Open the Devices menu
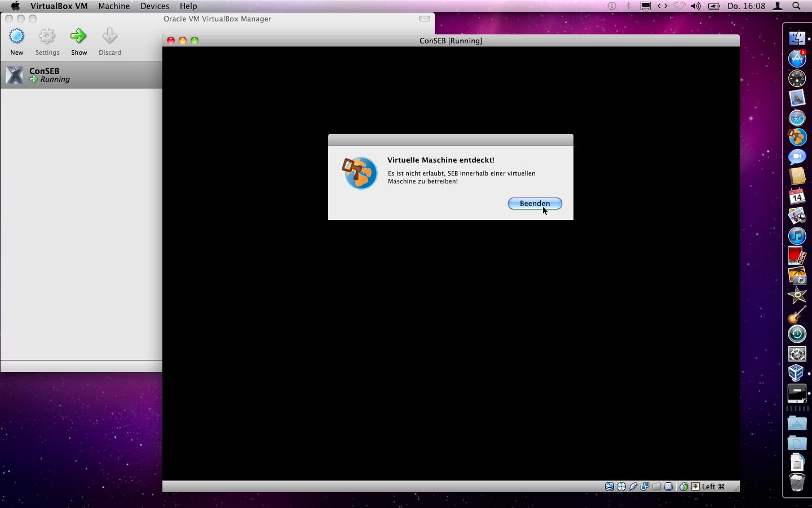Screen dimensions: 812x508 tap(155, 6)
